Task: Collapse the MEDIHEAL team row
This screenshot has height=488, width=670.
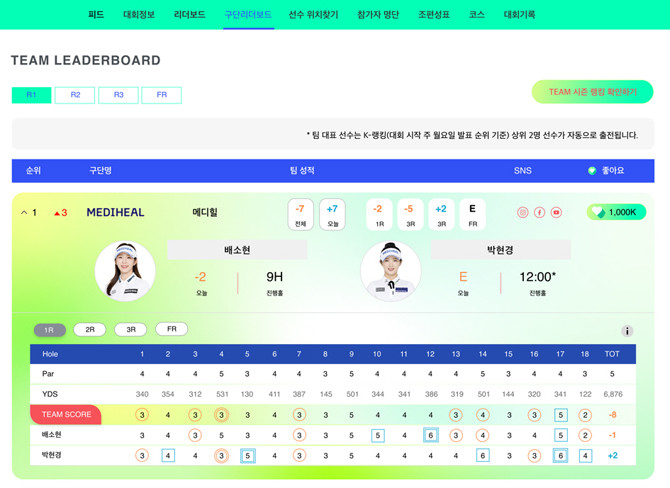Action: coord(22,212)
